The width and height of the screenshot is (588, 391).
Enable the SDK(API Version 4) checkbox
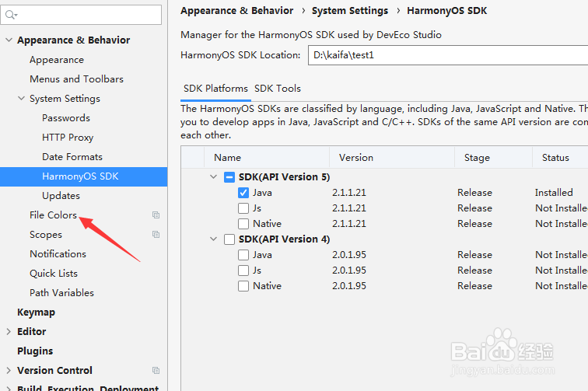click(x=229, y=239)
